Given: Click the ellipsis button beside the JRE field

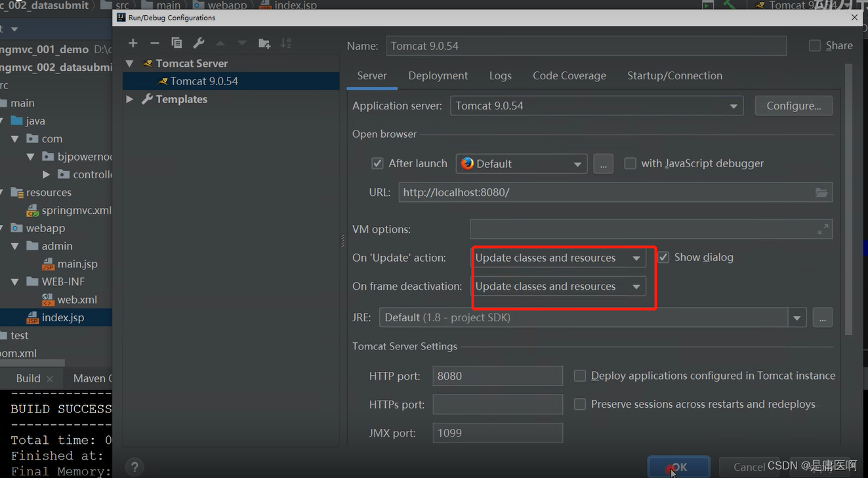Looking at the screenshot, I should 822,318.
